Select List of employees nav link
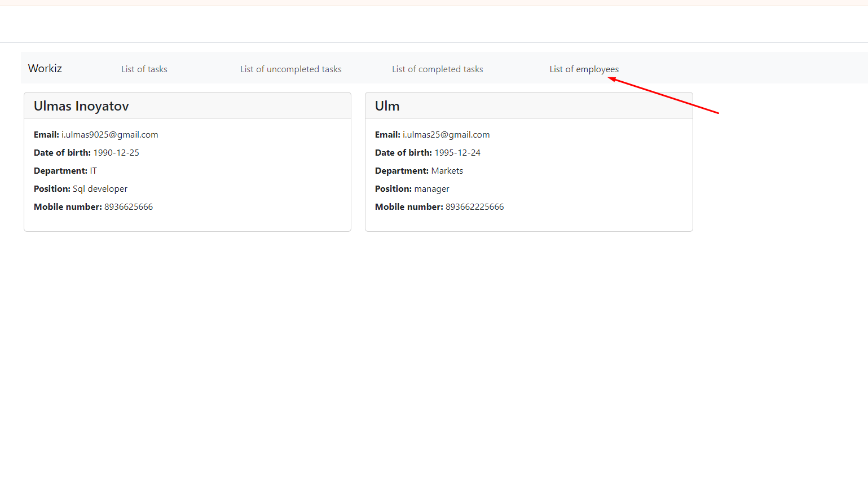Screen dimensions: 868x502 584,69
